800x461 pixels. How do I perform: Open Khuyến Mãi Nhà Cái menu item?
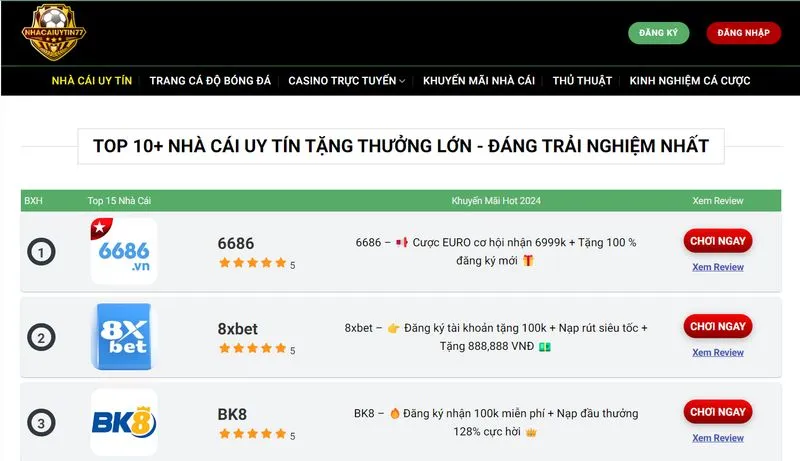tap(479, 81)
